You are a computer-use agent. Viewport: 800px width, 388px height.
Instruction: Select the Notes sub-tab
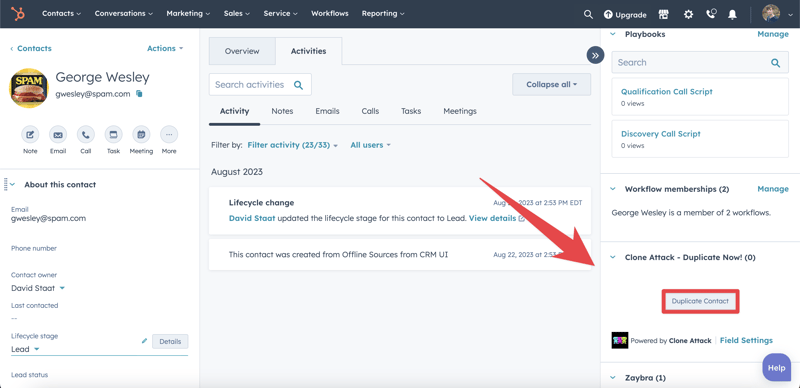282,111
